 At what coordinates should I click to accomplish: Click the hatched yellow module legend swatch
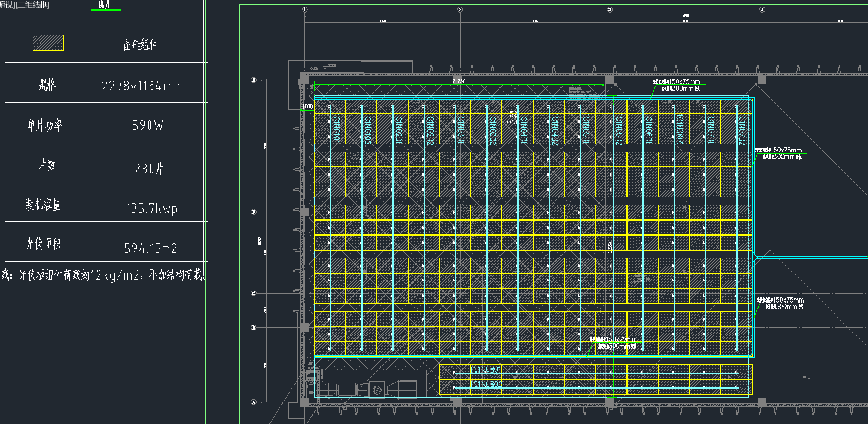[x=48, y=43]
